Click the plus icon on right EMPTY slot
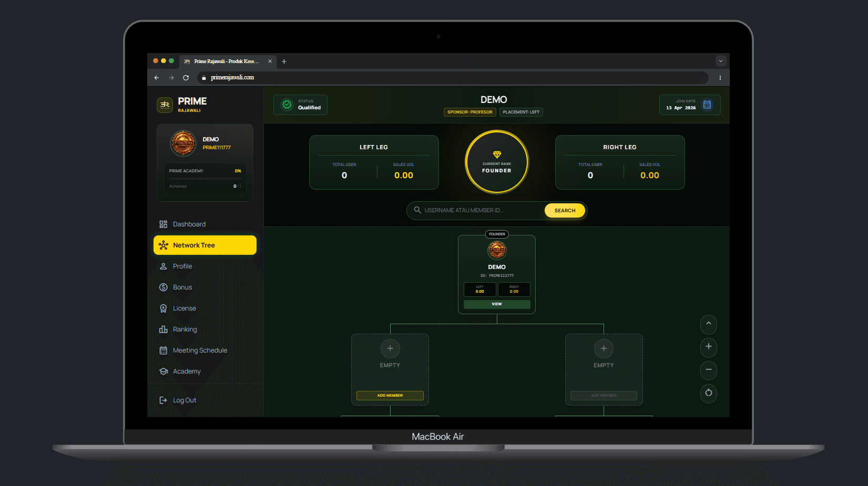This screenshot has height=486, width=868. click(604, 348)
